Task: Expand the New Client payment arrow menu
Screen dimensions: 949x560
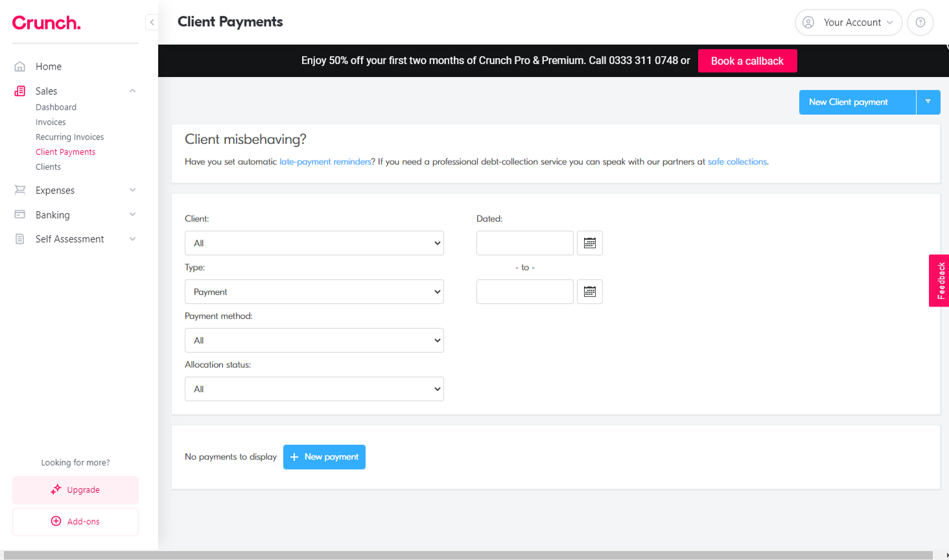Action: (x=928, y=102)
